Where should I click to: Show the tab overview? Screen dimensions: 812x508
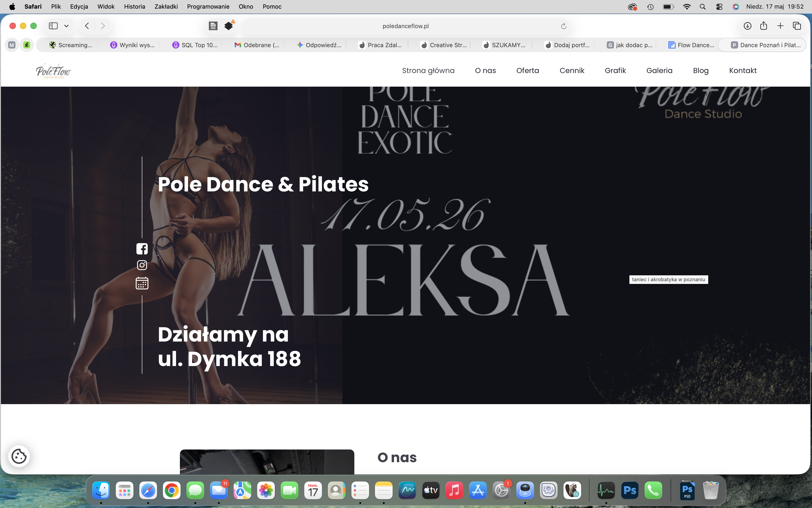[x=797, y=26]
